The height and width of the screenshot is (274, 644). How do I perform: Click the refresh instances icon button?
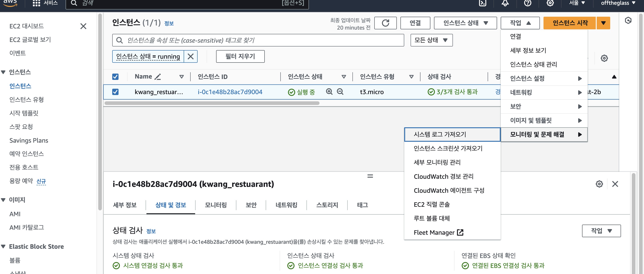[385, 23]
